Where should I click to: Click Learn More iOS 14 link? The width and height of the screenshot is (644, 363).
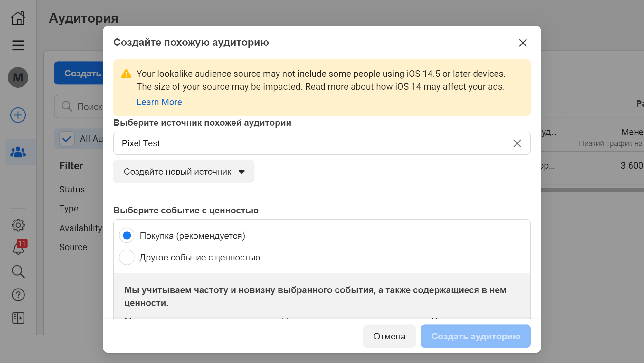[x=159, y=101]
